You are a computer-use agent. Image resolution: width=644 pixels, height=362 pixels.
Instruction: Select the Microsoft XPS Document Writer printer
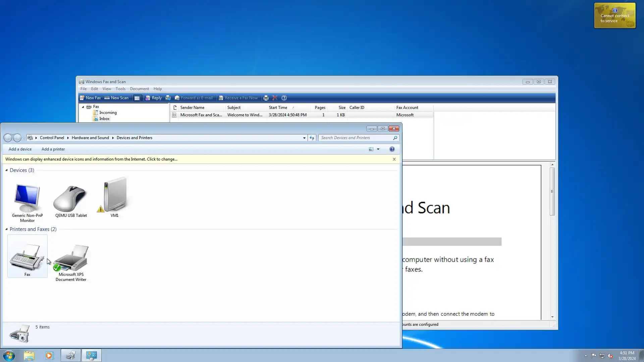point(71,258)
